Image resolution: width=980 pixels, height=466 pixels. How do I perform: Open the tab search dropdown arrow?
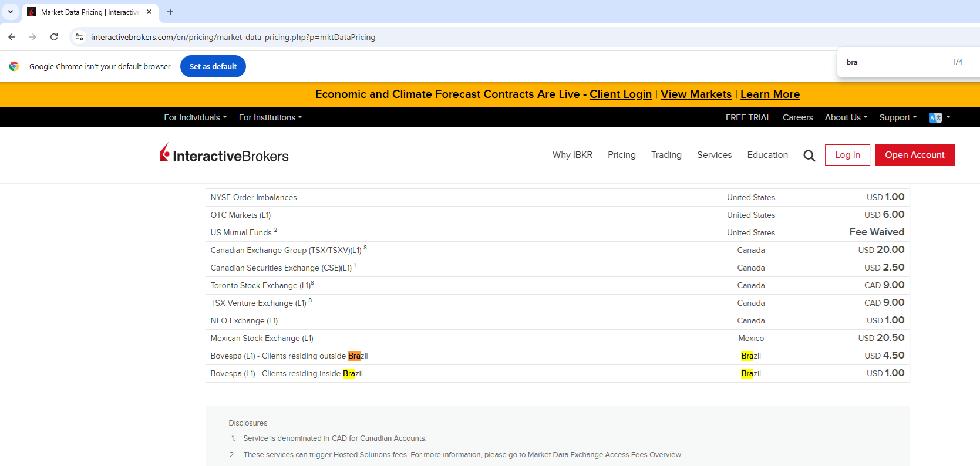coord(11,12)
